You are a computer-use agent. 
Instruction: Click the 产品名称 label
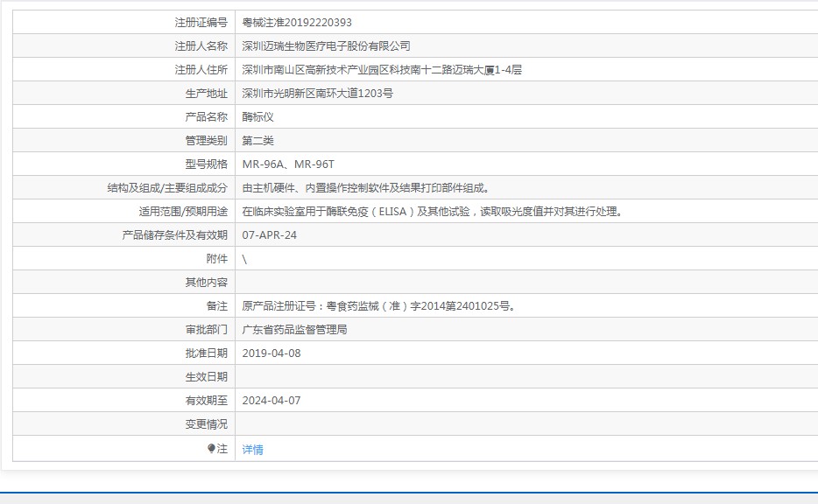tap(206, 116)
